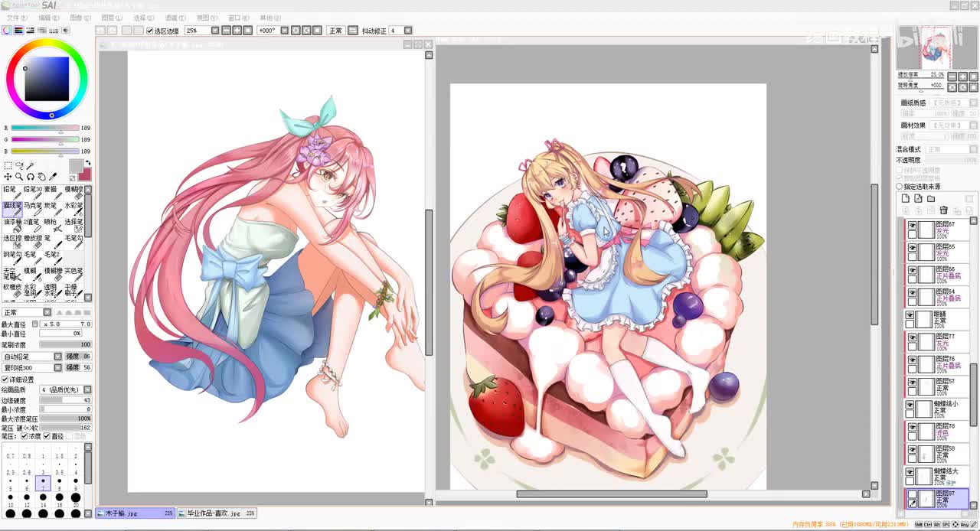
Task: Click the 正常 view mode button
Action: pos(335,31)
